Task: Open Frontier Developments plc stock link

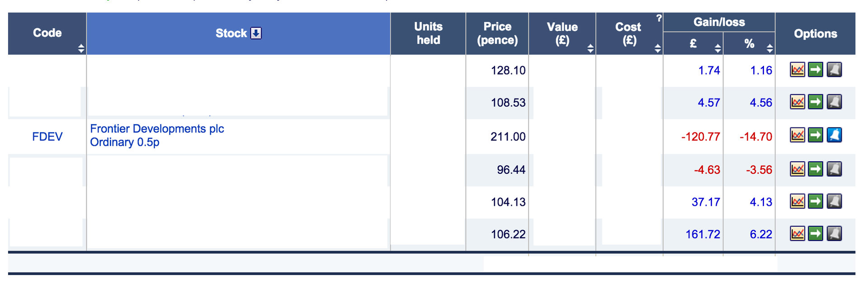Action: coord(157,129)
